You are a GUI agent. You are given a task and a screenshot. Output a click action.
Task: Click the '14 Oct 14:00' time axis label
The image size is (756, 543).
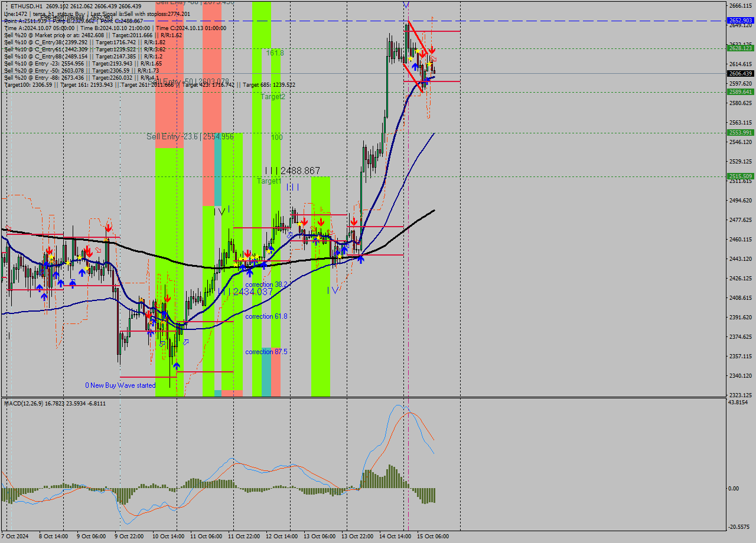395,537
